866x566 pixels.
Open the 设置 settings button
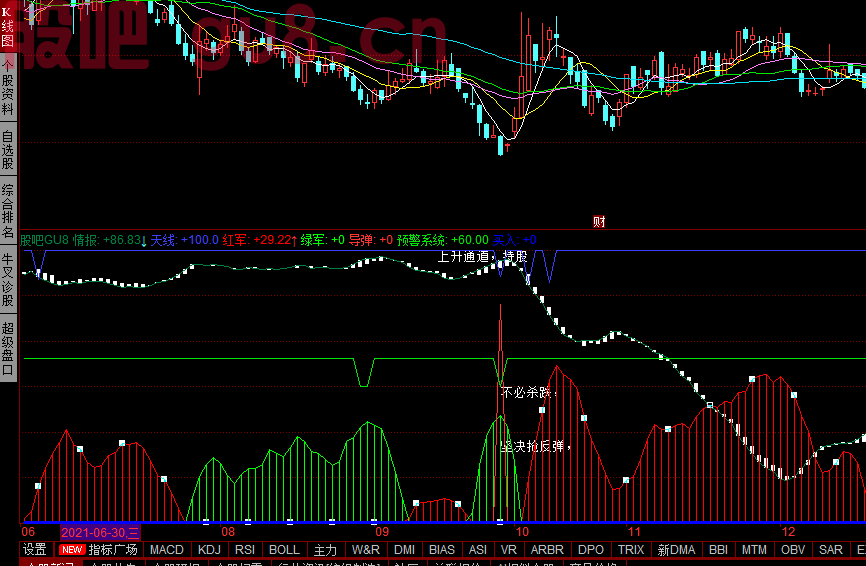(x=35, y=549)
